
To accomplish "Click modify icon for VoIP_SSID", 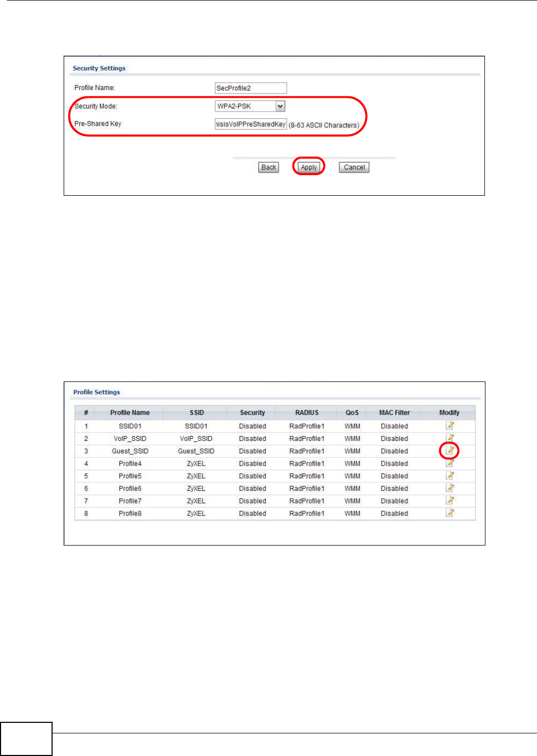I will (450, 438).
